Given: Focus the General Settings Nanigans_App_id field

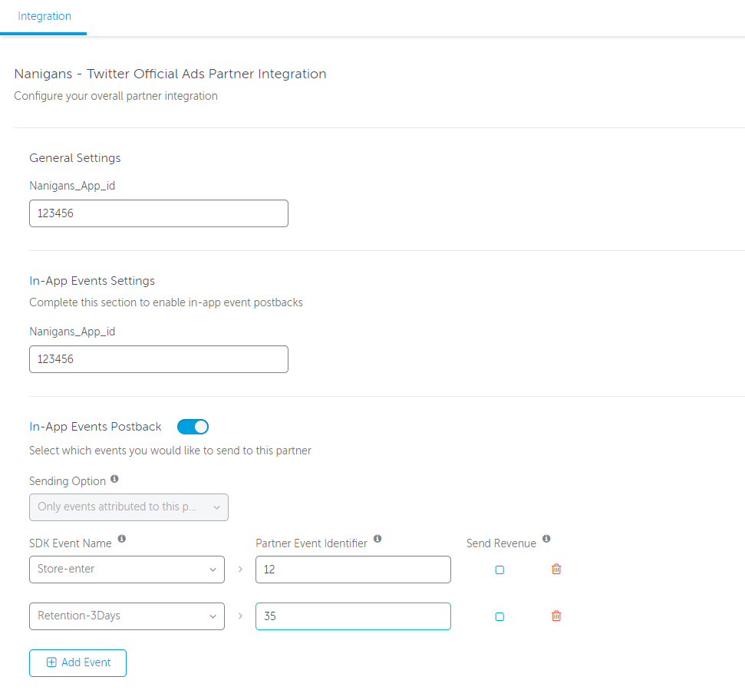Looking at the screenshot, I should click(159, 213).
